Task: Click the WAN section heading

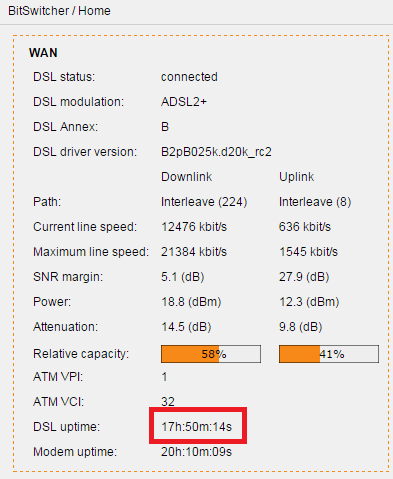Action: [x=43, y=53]
